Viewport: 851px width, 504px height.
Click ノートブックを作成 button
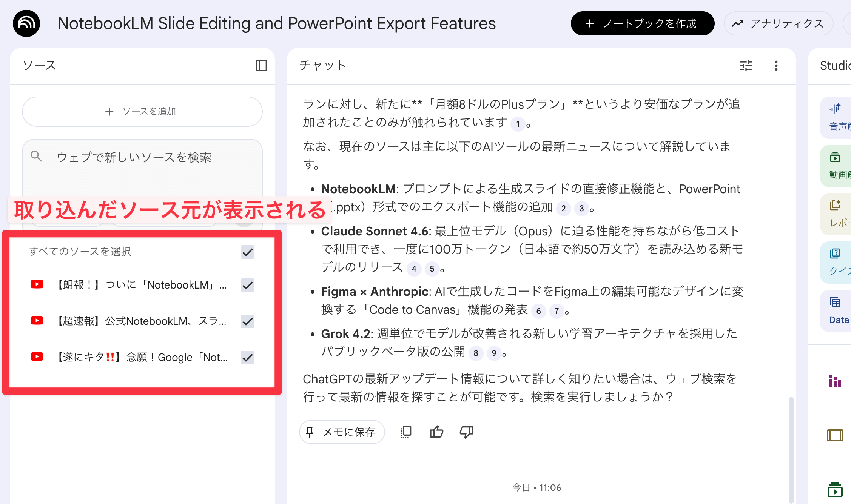[x=642, y=23]
